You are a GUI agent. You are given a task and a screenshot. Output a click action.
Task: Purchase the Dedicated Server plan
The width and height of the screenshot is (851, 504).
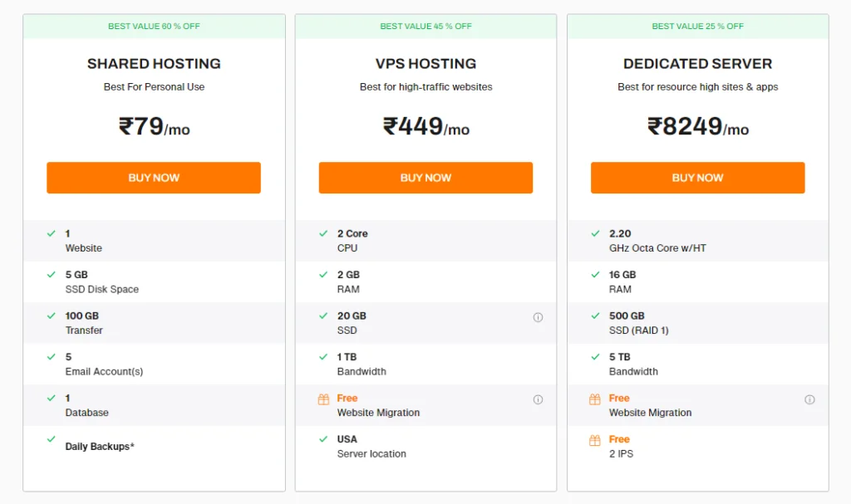click(x=697, y=178)
